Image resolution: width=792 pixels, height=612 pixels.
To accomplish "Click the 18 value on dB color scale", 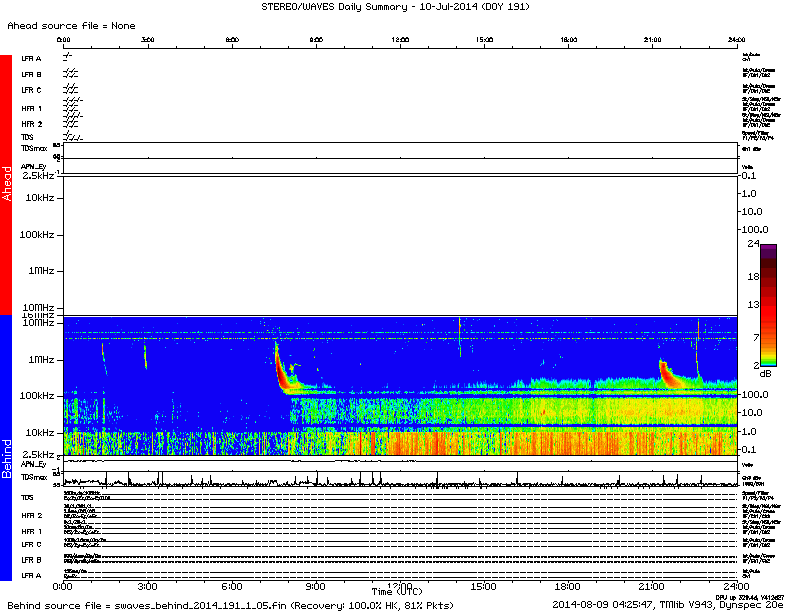I will (x=753, y=276).
